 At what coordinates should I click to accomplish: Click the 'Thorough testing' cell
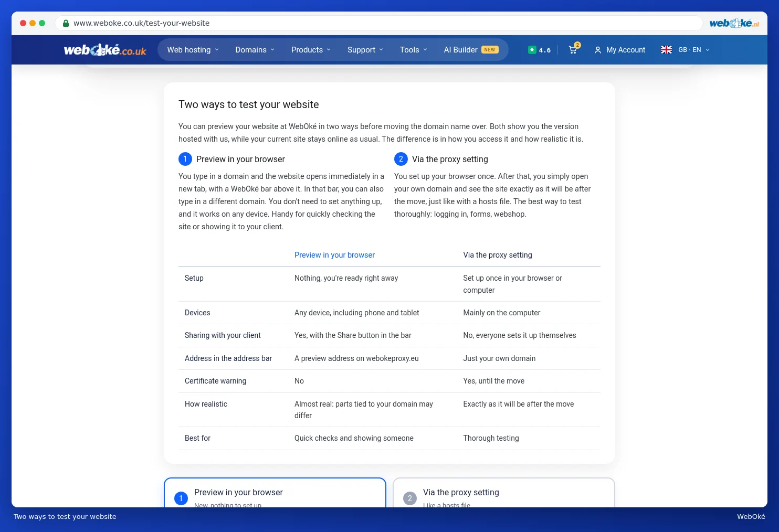[491, 438]
